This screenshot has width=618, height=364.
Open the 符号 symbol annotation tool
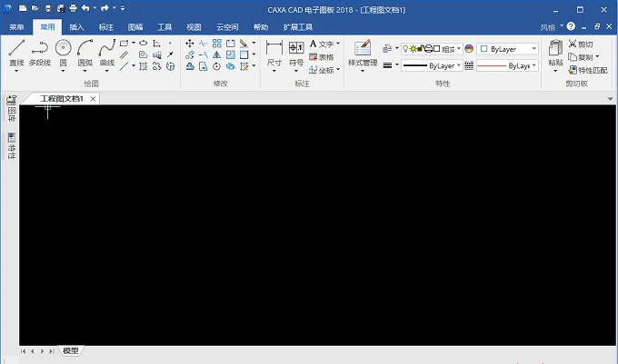(x=296, y=53)
